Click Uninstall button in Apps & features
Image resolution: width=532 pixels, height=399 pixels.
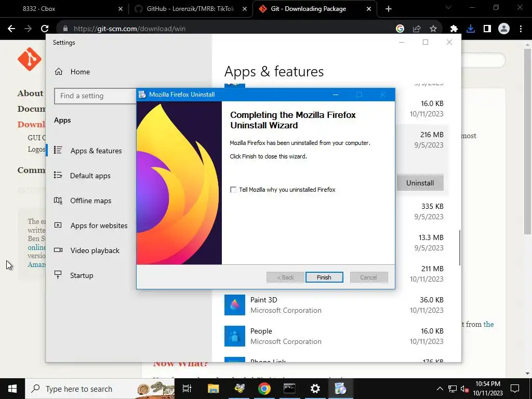click(x=420, y=183)
